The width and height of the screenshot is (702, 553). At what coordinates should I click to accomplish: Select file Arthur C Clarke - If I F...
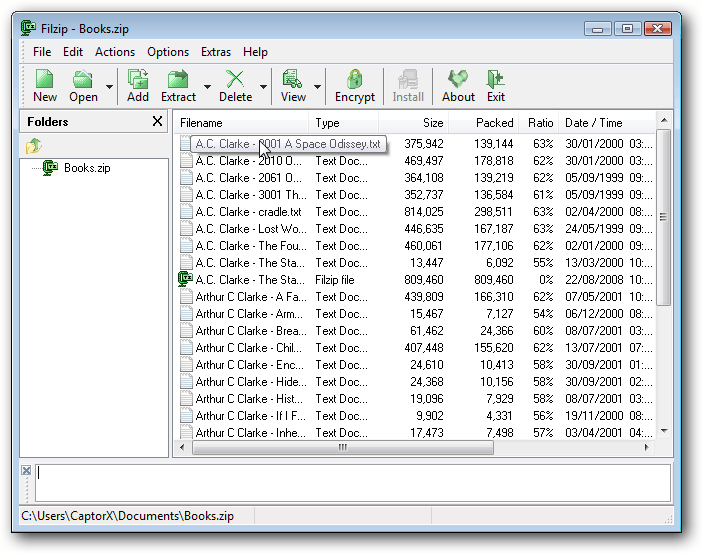251,416
